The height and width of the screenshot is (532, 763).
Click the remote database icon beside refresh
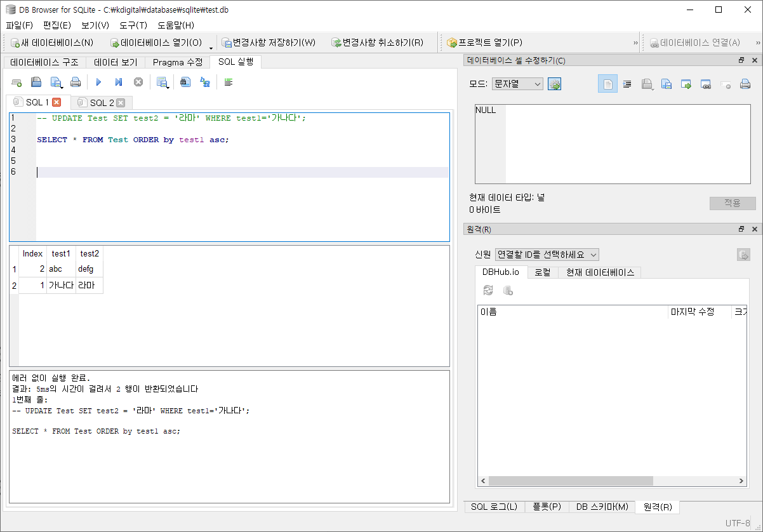(x=508, y=290)
